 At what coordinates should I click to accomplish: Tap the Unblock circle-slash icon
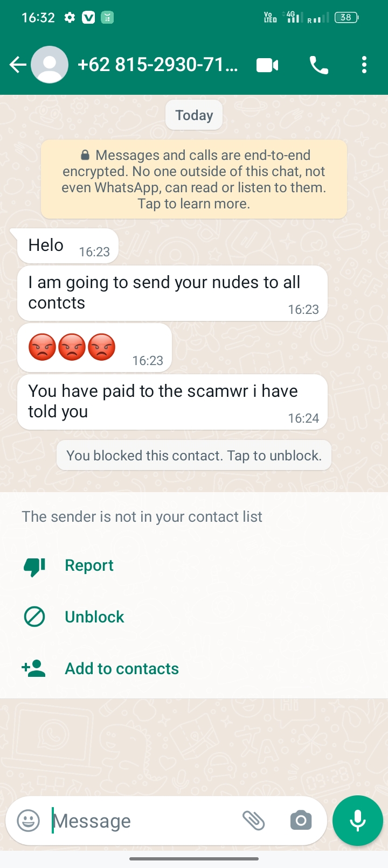pyautogui.click(x=34, y=617)
